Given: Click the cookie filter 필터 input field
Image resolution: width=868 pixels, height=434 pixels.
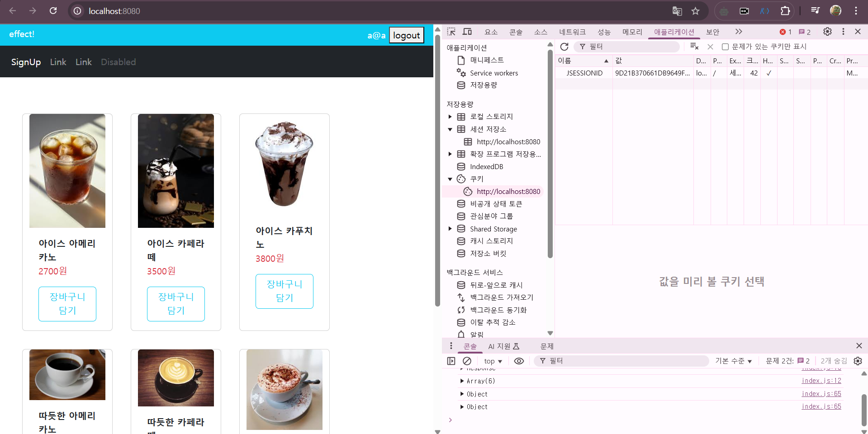Looking at the screenshot, I should pos(626,47).
